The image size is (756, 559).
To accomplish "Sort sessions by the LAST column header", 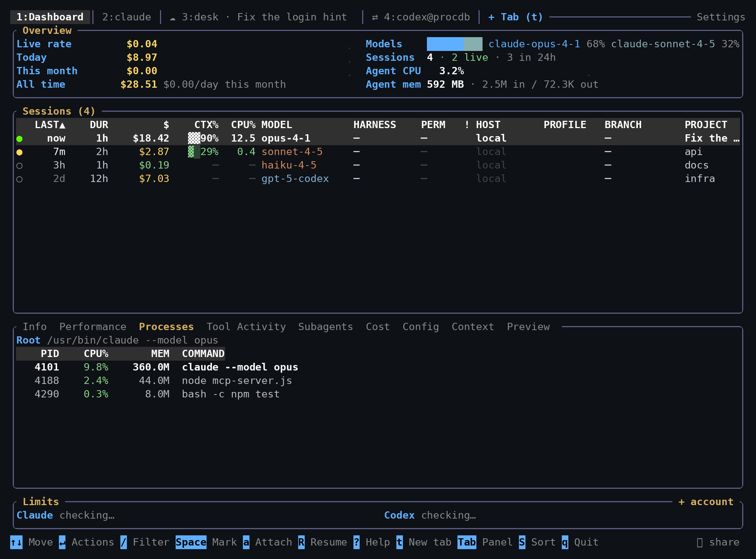I will tap(50, 125).
